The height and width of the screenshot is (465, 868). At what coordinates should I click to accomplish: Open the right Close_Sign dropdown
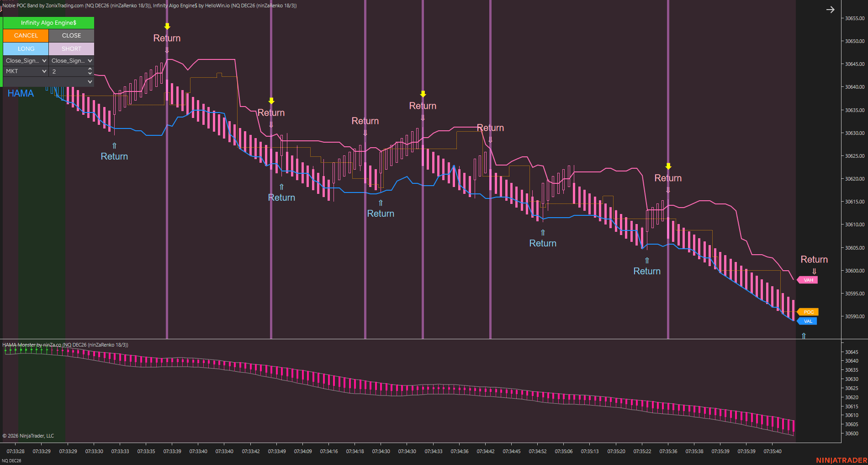72,60
